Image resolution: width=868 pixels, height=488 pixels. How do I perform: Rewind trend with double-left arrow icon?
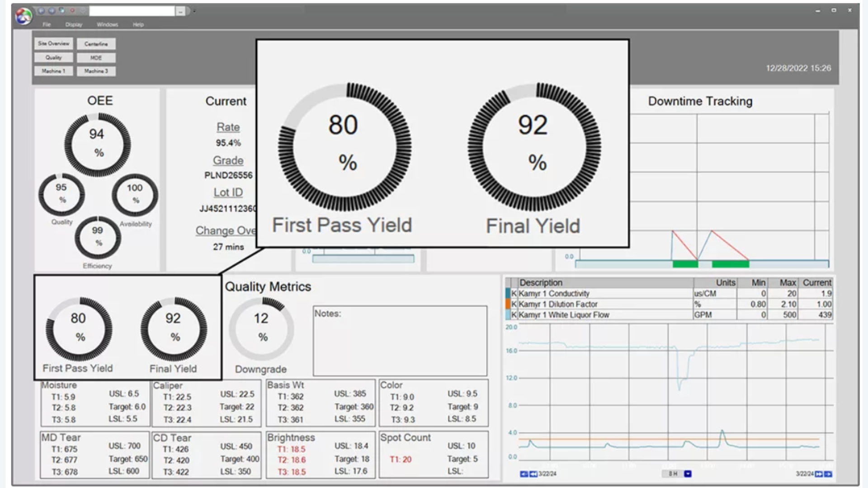pyautogui.click(x=533, y=474)
